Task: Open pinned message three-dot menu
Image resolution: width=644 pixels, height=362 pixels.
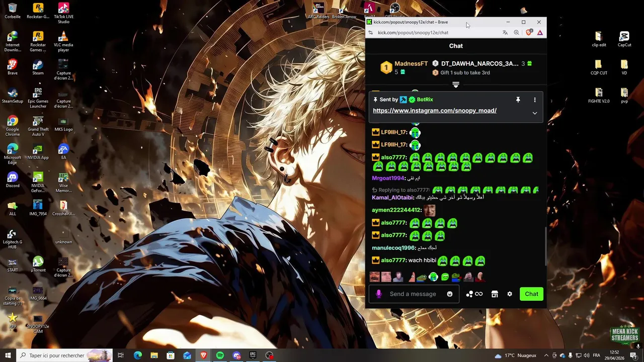Action: (x=535, y=100)
